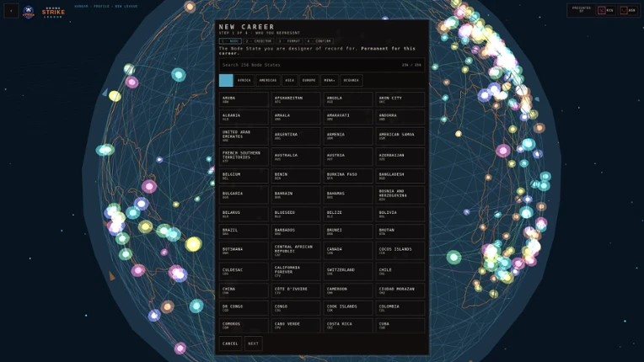Click the first sponsor badge in Presented By
Screen dimensions: 644x362
click(606, 10)
